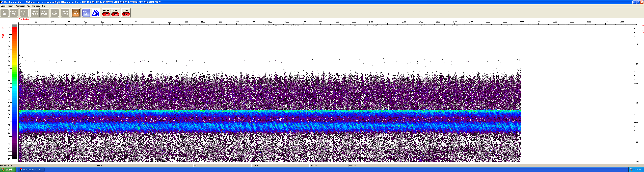Click the amplitude color scale bar

(x=14, y=93)
